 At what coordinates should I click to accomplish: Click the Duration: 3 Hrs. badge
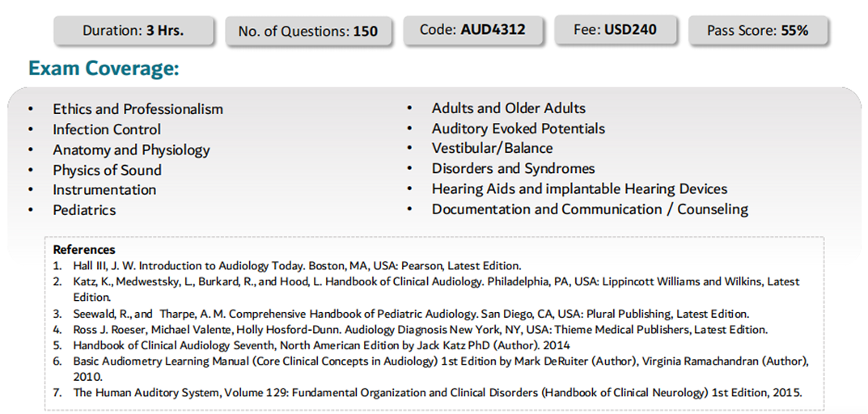[x=133, y=31]
